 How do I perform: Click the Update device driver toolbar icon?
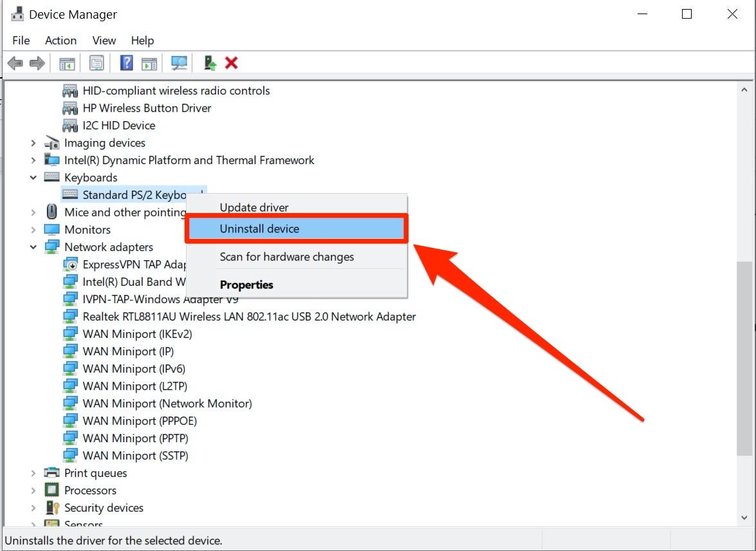[x=210, y=63]
